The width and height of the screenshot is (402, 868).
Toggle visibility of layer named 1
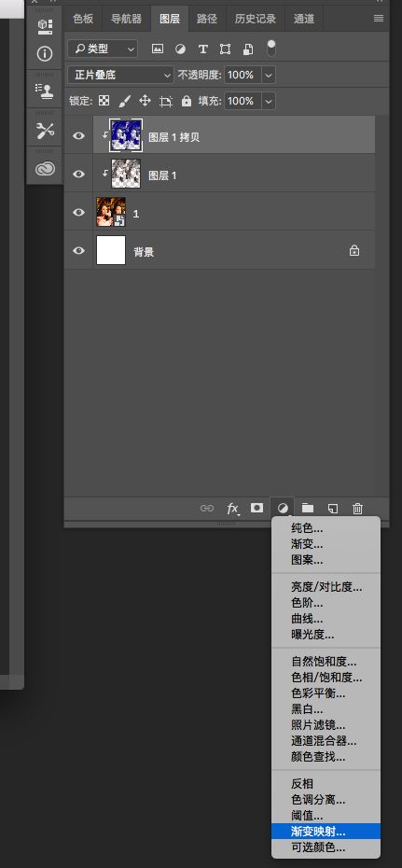click(x=79, y=212)
